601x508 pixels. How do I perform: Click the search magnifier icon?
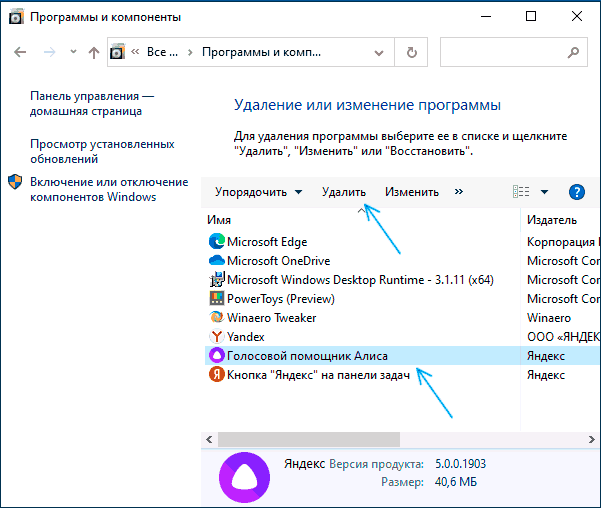pos(573,52)
